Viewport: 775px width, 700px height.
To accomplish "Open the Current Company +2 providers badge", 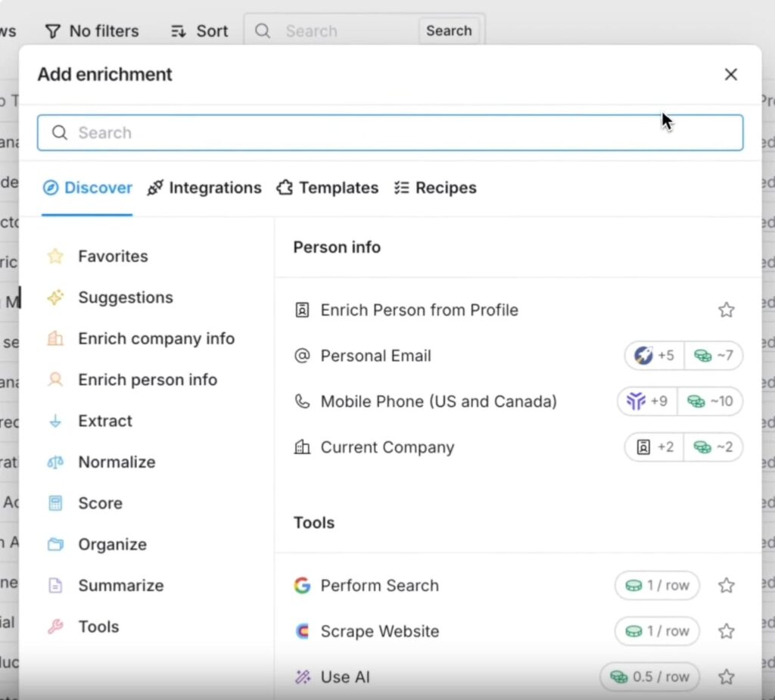I will point(655,447).
